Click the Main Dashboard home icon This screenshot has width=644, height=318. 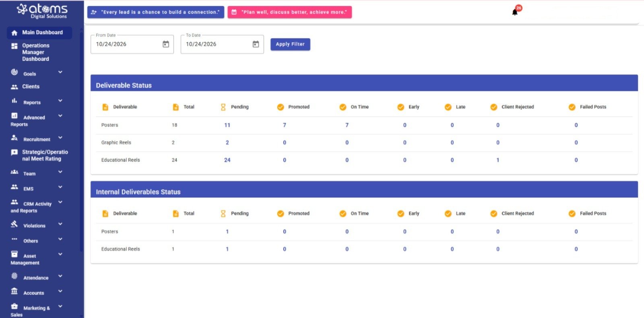click(14, 33)
